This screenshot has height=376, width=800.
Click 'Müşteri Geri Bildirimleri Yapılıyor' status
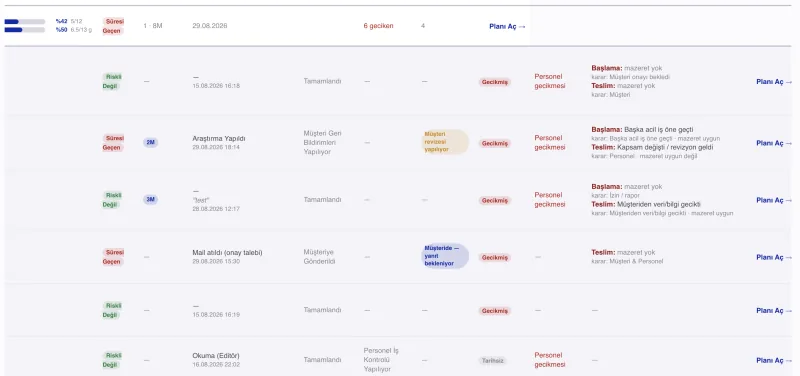[322, 143]
